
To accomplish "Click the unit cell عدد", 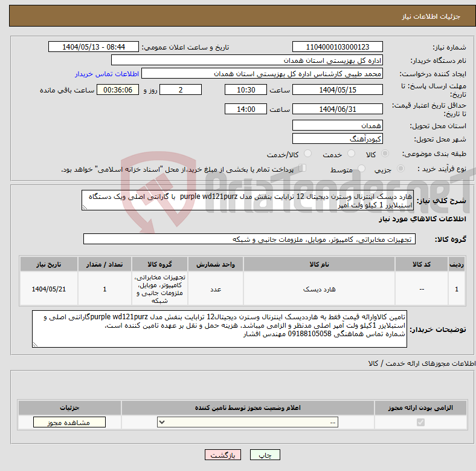I will click(x=216, y=289).
